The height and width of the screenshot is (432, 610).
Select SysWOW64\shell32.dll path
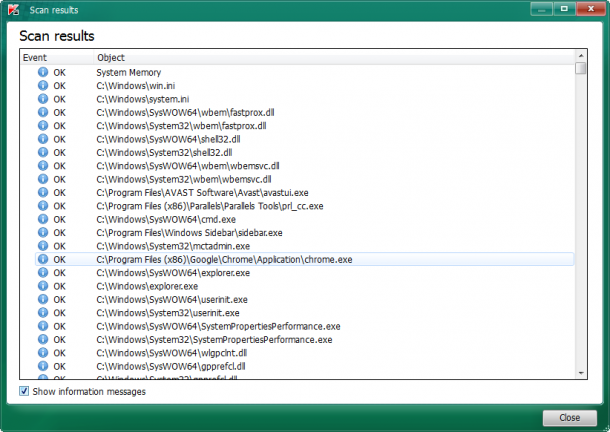168,139
